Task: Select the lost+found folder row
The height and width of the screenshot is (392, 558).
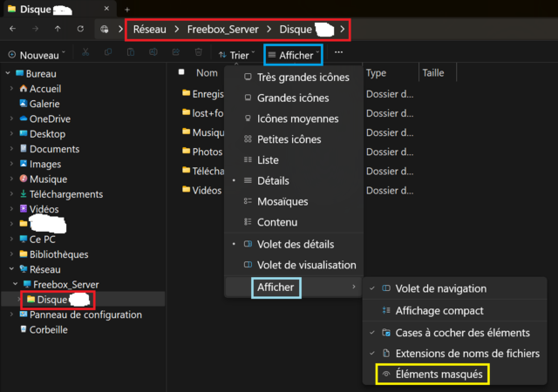Action: pos(202,113)
